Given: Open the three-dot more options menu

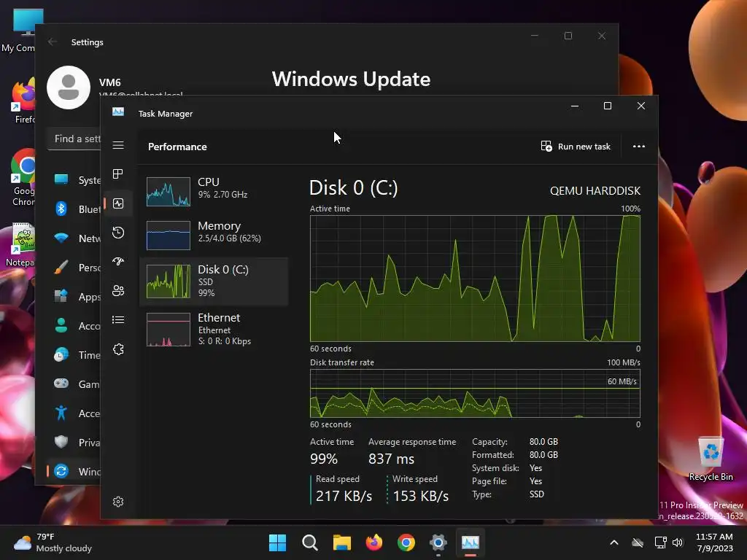Looking at the screenshot, I should (639, 147).
